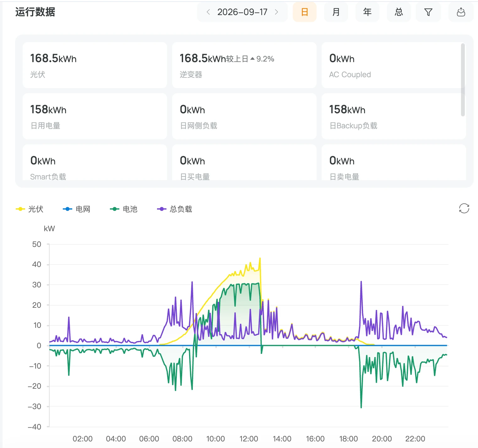Toggle the 电网 series in the legend

coord(77,209)
